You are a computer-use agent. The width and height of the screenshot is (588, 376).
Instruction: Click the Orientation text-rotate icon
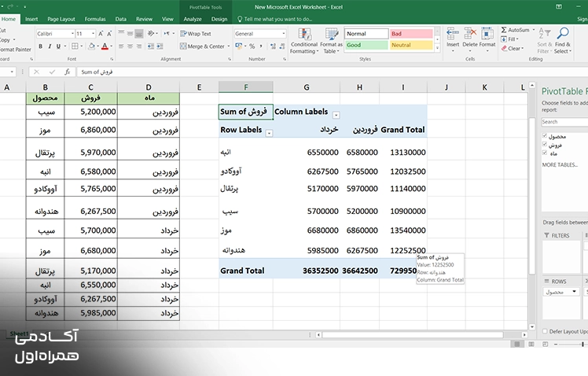151,33
